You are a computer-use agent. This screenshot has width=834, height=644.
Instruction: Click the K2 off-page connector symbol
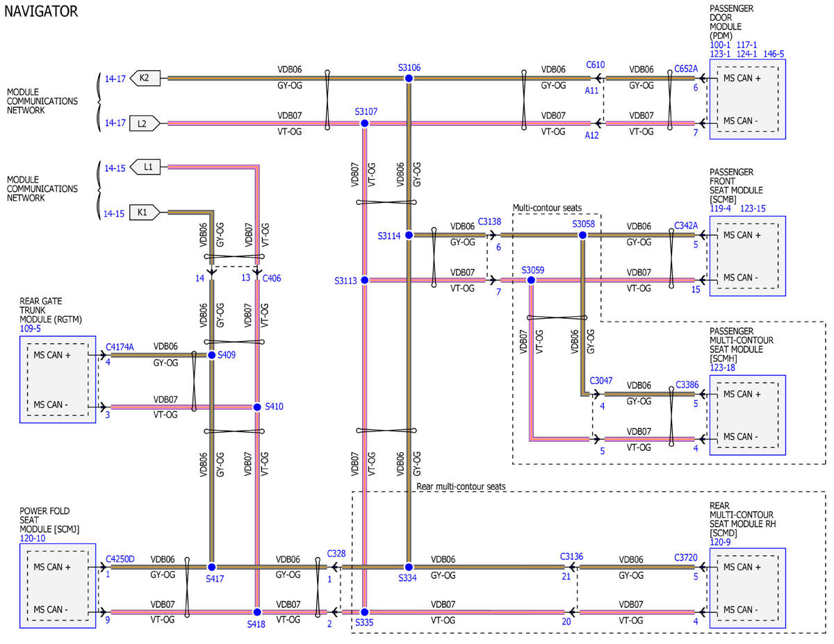pos(145,79)
